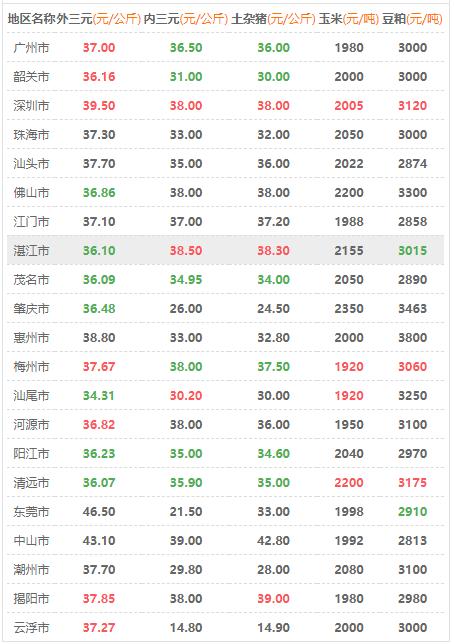Image resolution: width=454 pixels, height=644 pixels.
Task: Open the 云浮市 region link
Action: (x=31, y=628)
